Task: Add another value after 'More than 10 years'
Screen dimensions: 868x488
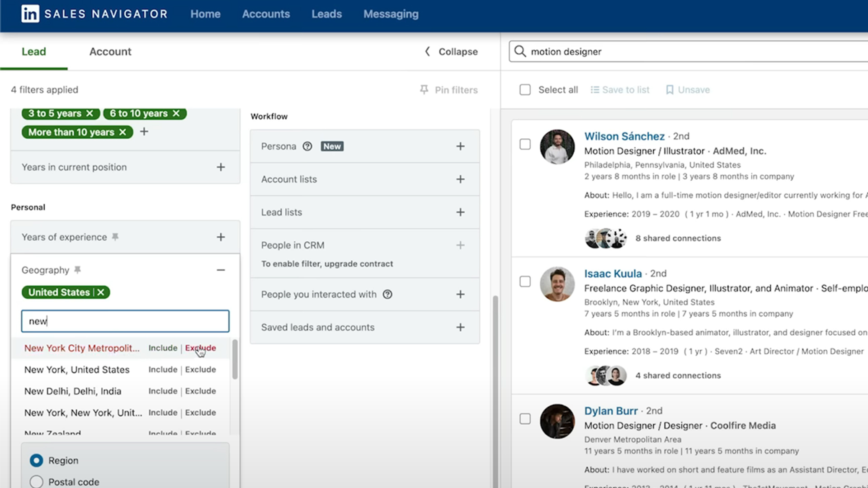Action: pyautogui.click(x=144, y=131)
